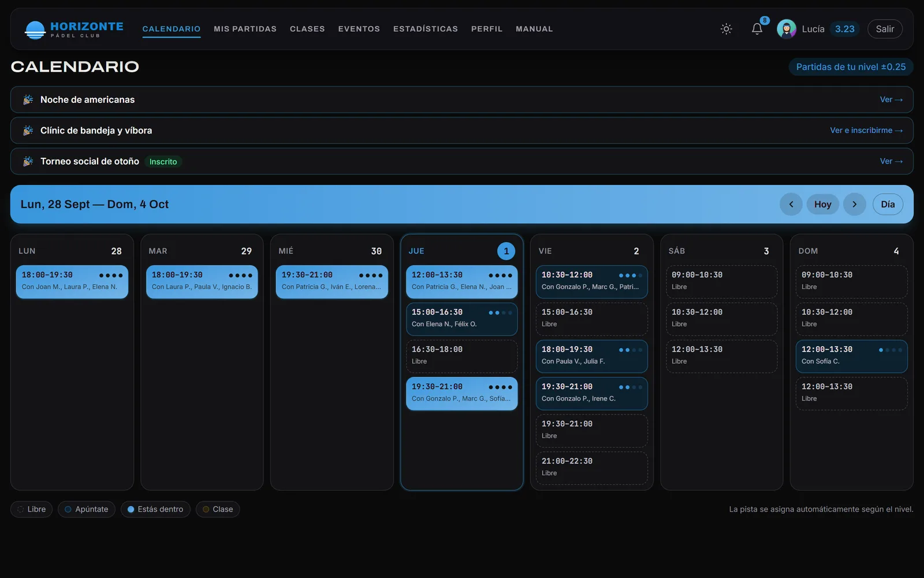The height and width of the screenshot is (578, 924).
Task: Select the Clase legend chip
Action: pos(218,509)
